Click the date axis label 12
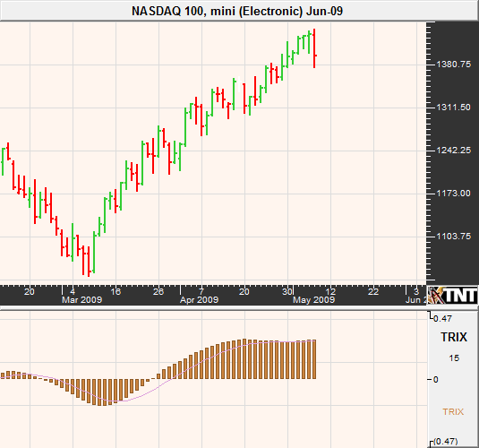This screenshot has height=448, width=479. (x=331, y=292)
